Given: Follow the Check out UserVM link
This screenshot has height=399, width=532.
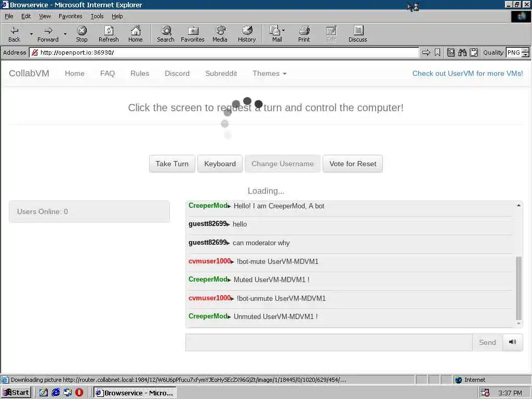Looking at the screenshot, I should click(x=468, y=73).
